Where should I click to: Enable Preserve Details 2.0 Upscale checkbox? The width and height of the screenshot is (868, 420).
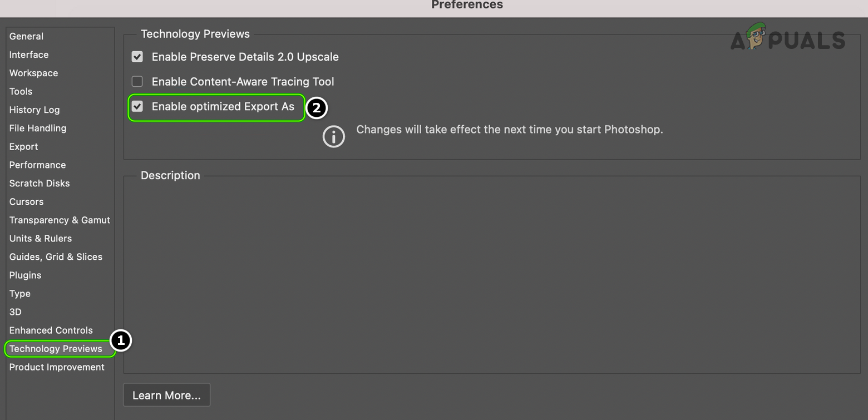137,57
